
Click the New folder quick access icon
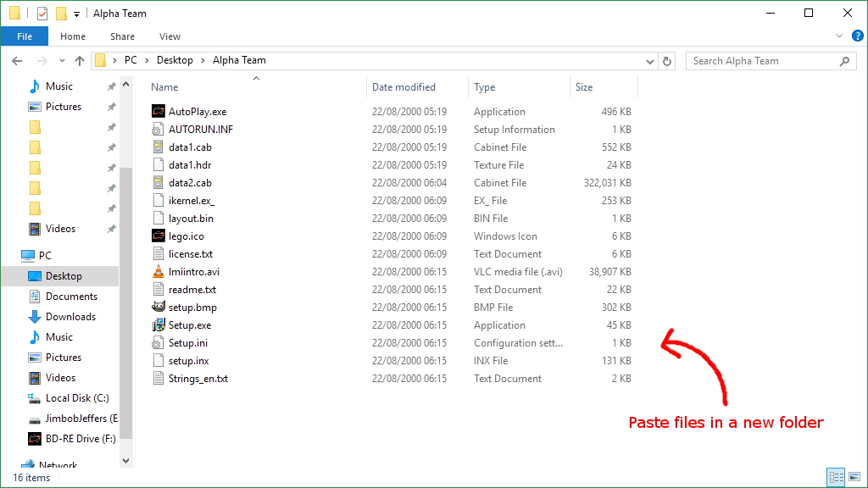tap(61, 14)
